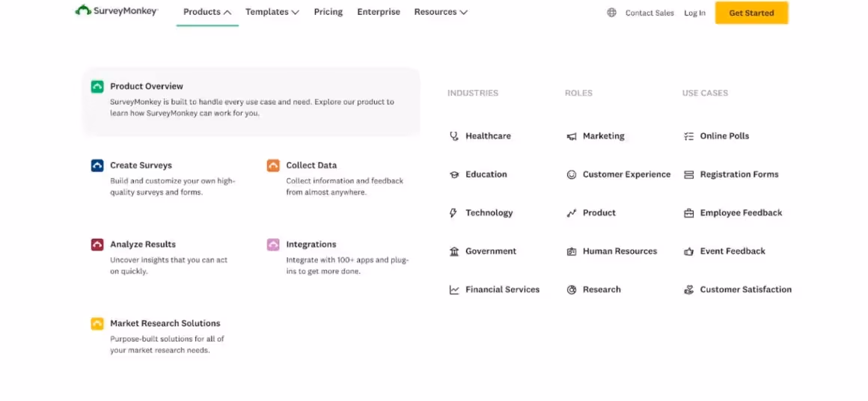Click the Financial Services chart icon
Screen dimensions: 868x401
454,290
